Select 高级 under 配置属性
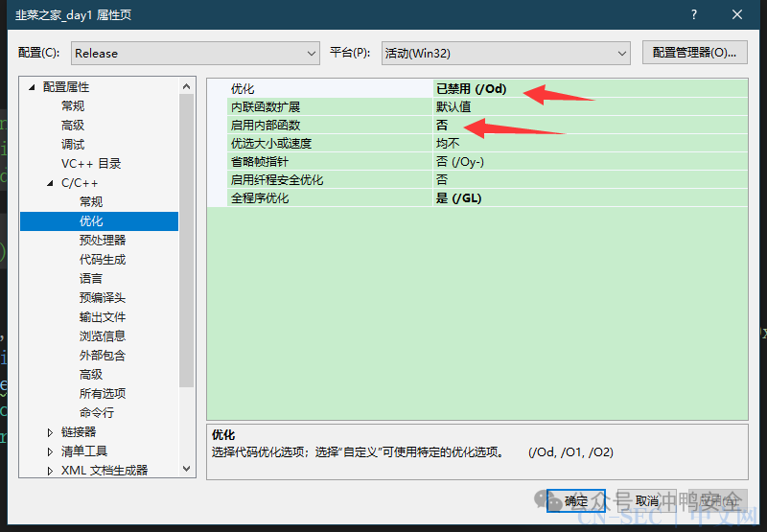Viewport: 767px width, 532px height. click(x=73, y=126)
